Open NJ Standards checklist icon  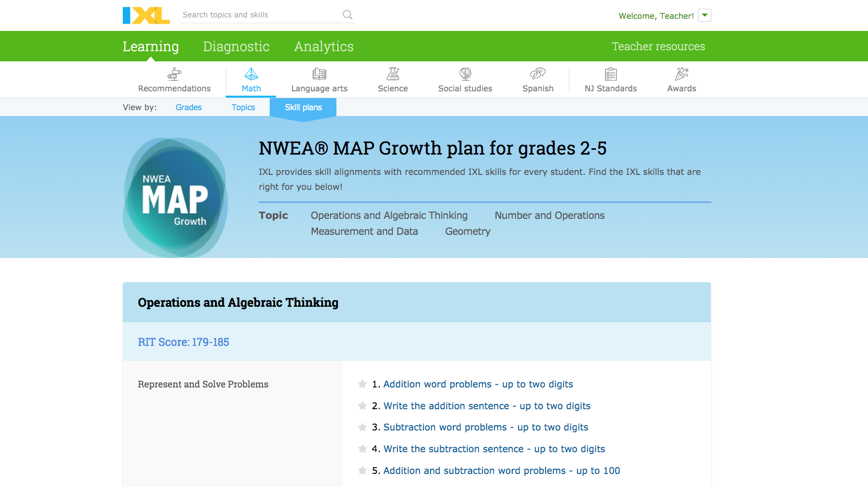pyautogui.click(x=611, y=74)
